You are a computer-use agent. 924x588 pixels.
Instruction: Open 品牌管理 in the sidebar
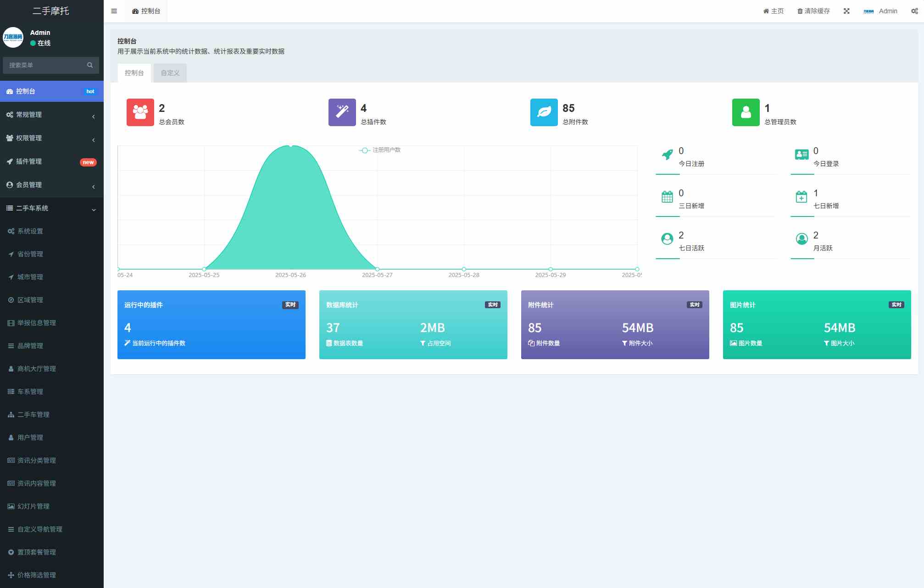(x=30, y=346)
